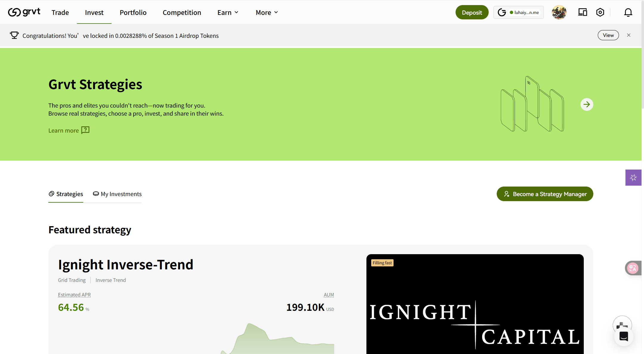Click the grvt logo
The width and height of the screenshot is (644, 354).
click(24, 12)
